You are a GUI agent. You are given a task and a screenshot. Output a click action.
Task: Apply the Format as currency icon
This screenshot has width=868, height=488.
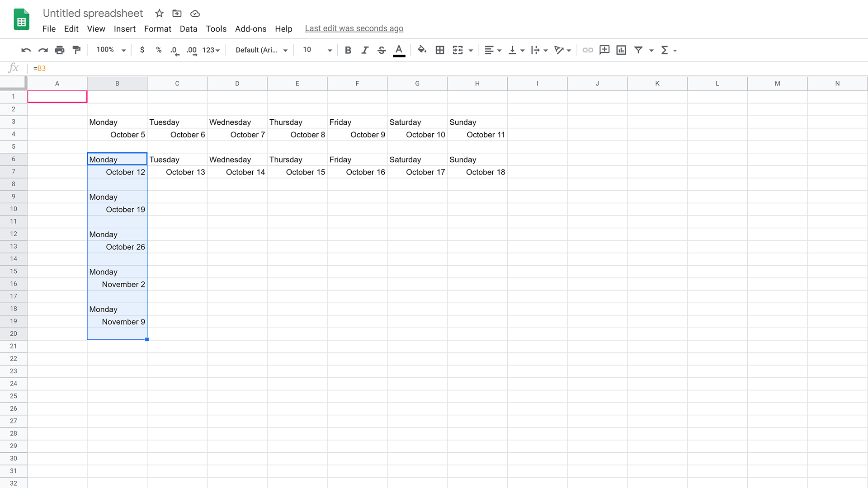point(142,50)
